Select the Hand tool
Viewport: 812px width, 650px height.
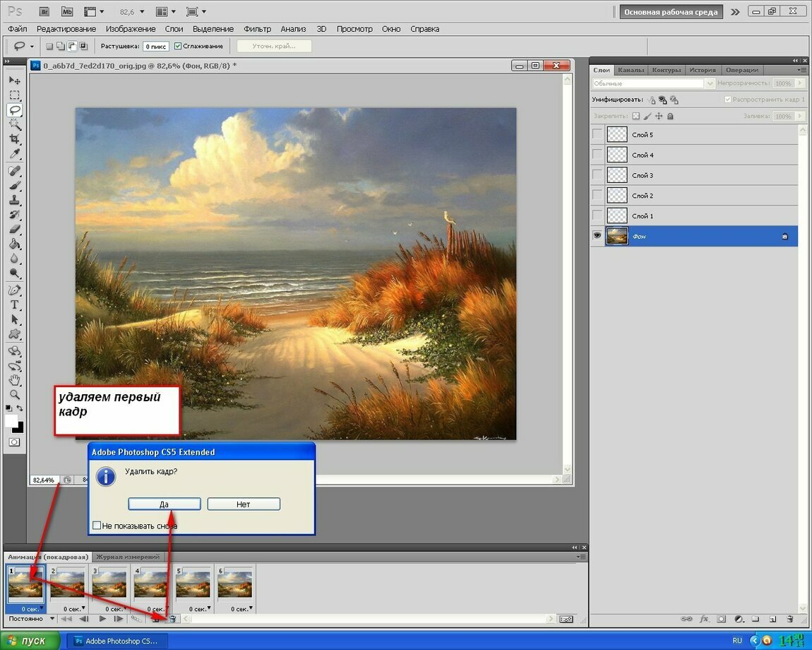point(15,381)
